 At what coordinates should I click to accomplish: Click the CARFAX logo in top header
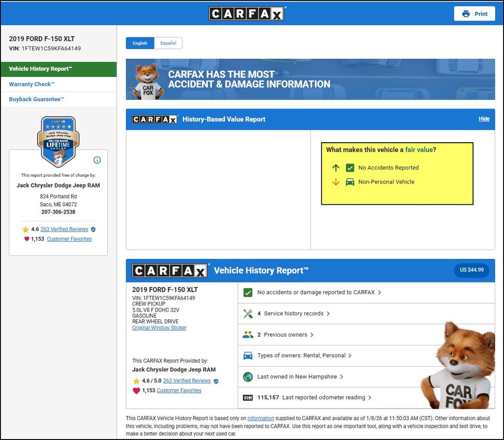(246, 13)
